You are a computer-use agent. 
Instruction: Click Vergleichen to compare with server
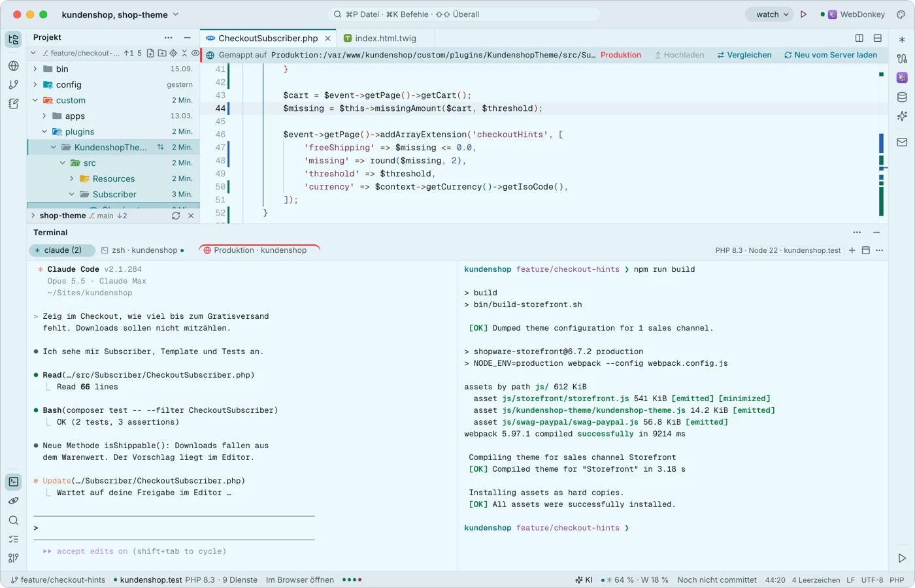744,55
